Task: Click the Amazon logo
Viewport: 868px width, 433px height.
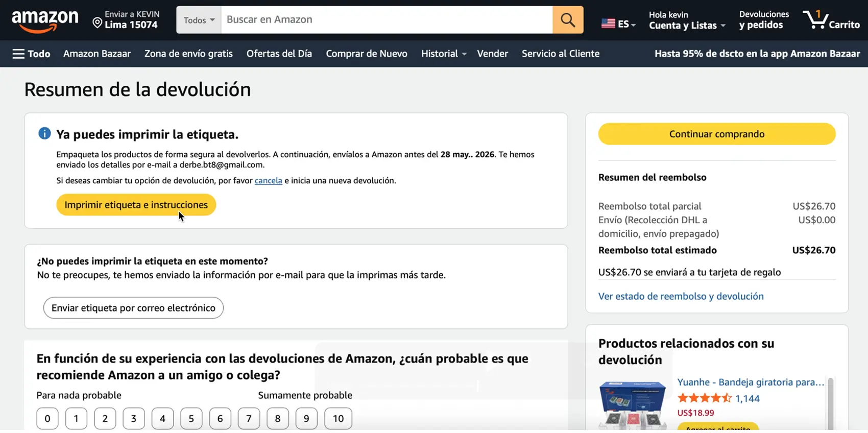Action: coord(45,21)
